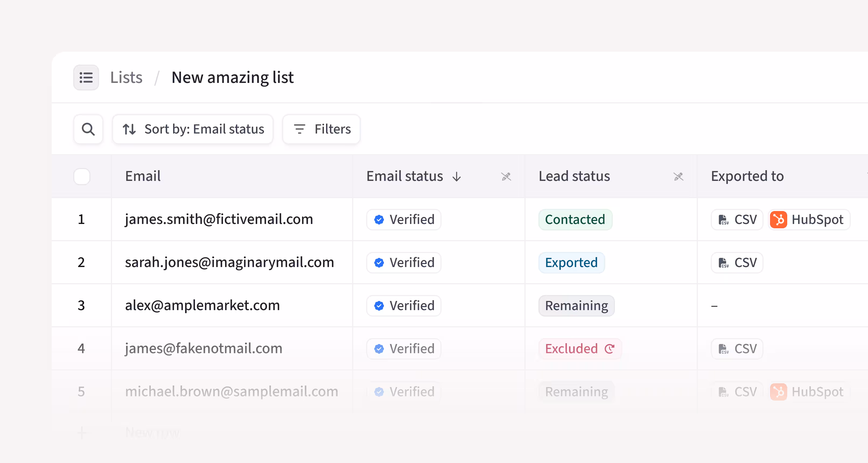Open Remaining status of alex@amplemarket.com
Image resolution: width=868 pixels, height=463 pixels.
pos(576,306)
